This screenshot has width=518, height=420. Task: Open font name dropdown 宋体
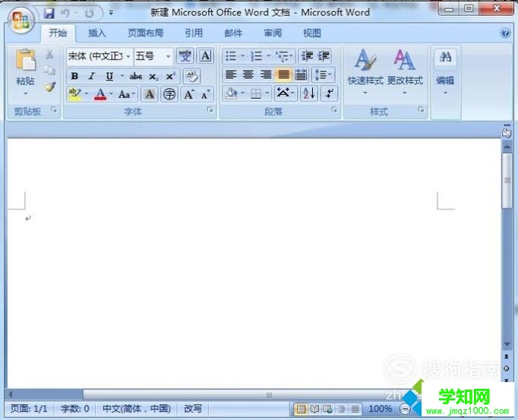point(128,56)
